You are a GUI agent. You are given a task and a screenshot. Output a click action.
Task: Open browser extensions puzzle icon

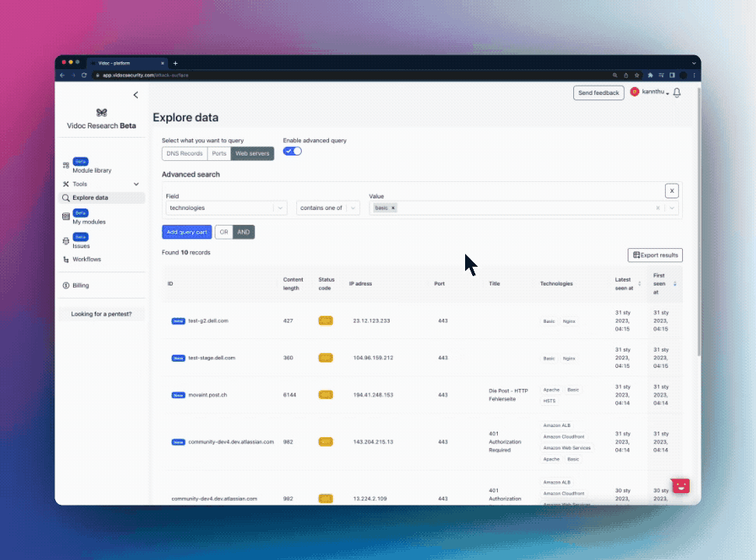(650, 75)
